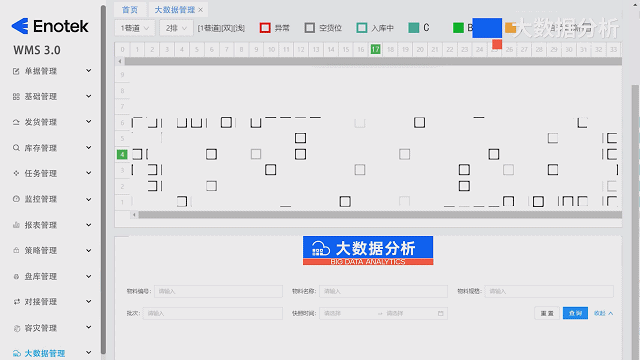Click the Enotek arrow logo

point(20,26)
